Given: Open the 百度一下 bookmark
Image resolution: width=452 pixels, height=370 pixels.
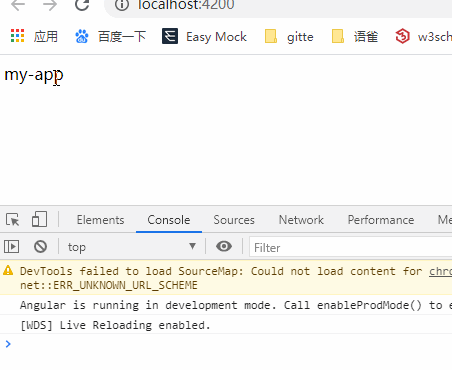Looking at the screenshot, I should coord(110,36).
